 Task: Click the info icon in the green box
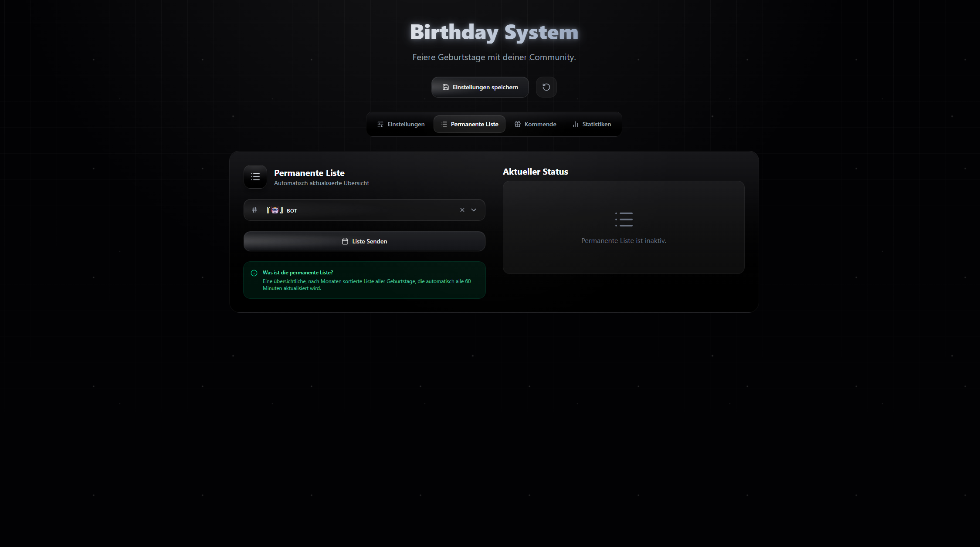pos(254,273)
